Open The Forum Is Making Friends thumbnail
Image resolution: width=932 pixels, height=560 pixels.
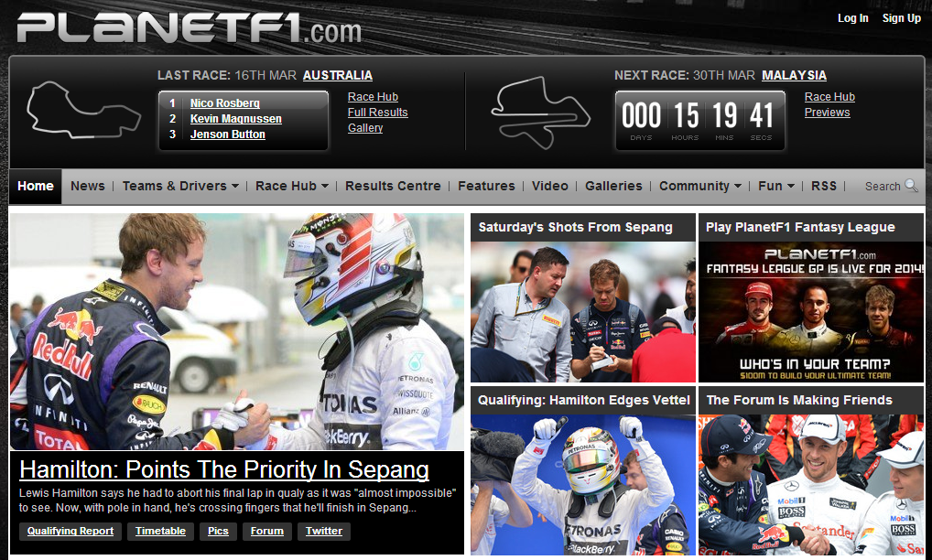tap(811, 485)
